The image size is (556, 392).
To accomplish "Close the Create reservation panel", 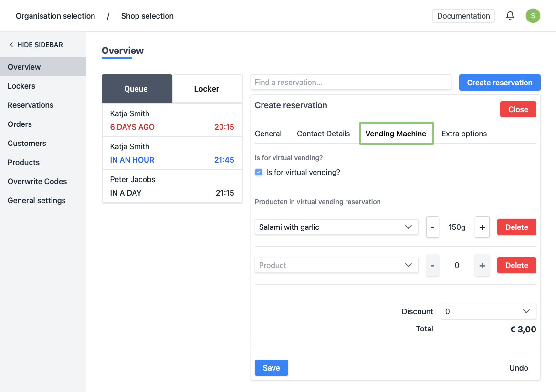I will pos(518,109).
